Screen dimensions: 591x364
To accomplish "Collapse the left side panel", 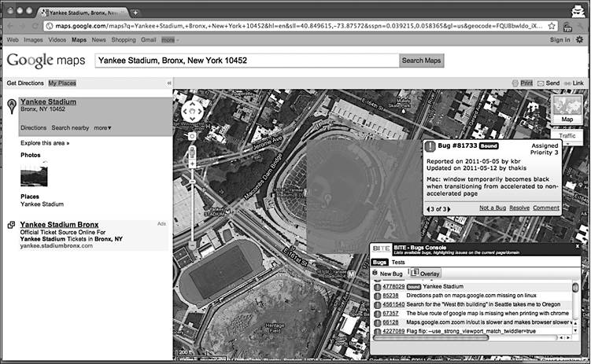I will click(169, 83).
